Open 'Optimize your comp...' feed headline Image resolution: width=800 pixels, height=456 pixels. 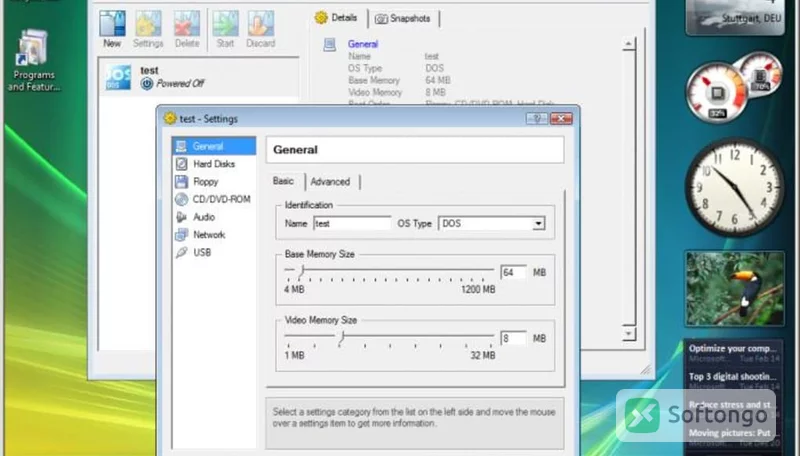(x=733, y=349)
